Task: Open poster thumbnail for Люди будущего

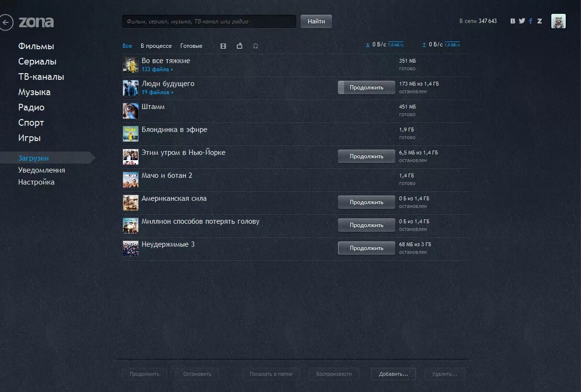Action: coord(131,87)
